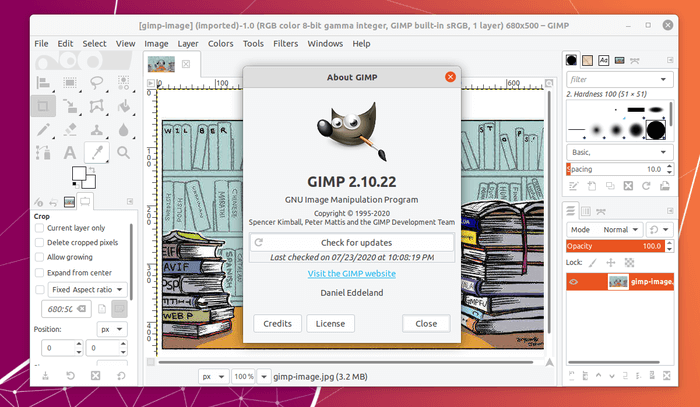This screenshot has height=407, width=700.
Task: Select the Text tool
Action: (70, 153)
